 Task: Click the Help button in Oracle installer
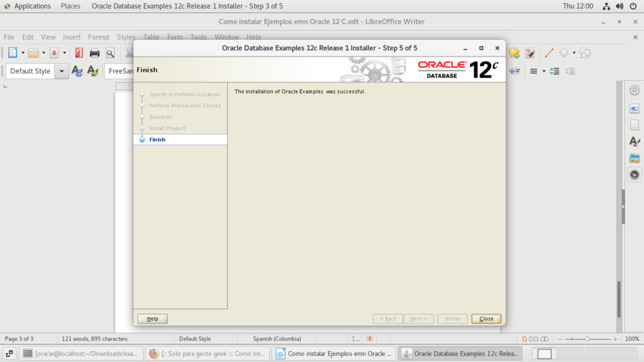point(152,319)
